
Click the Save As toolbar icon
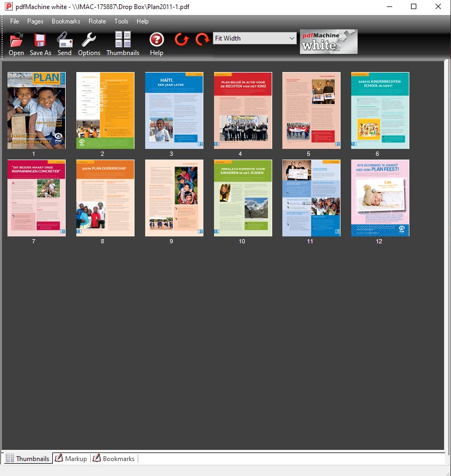pyautogui.click(x=40, y=43)
